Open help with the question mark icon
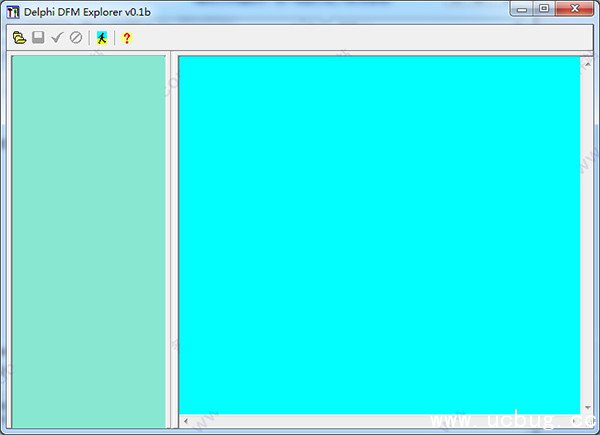The width and height of the screenshot is (600, 435). click(127, 38)
